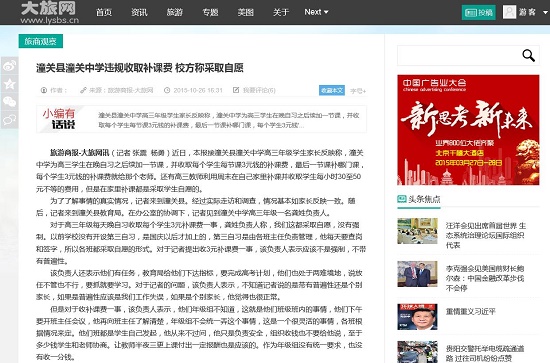
Task: Click the 头条焦点 section icon
Action: point(402,199)
